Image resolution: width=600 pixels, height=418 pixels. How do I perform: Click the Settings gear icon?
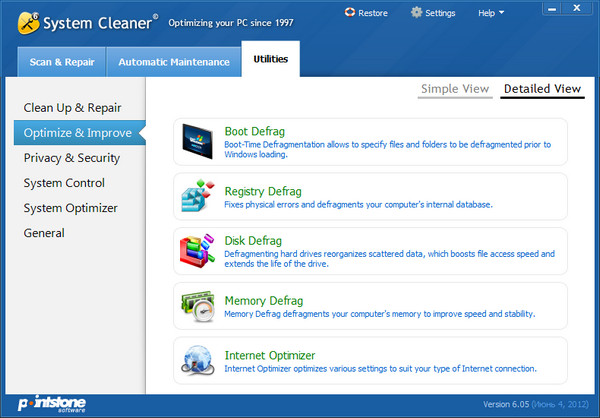(x=416, y=13)
